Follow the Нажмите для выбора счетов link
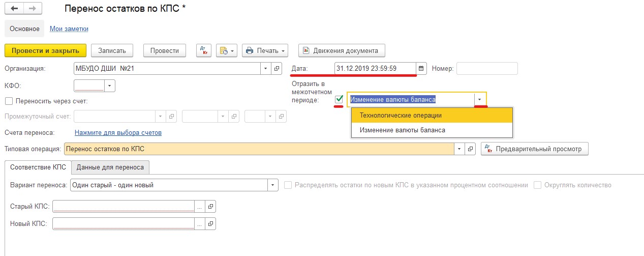Image resolution: width=644 pixels, height=256 pixels. (118, 133)
